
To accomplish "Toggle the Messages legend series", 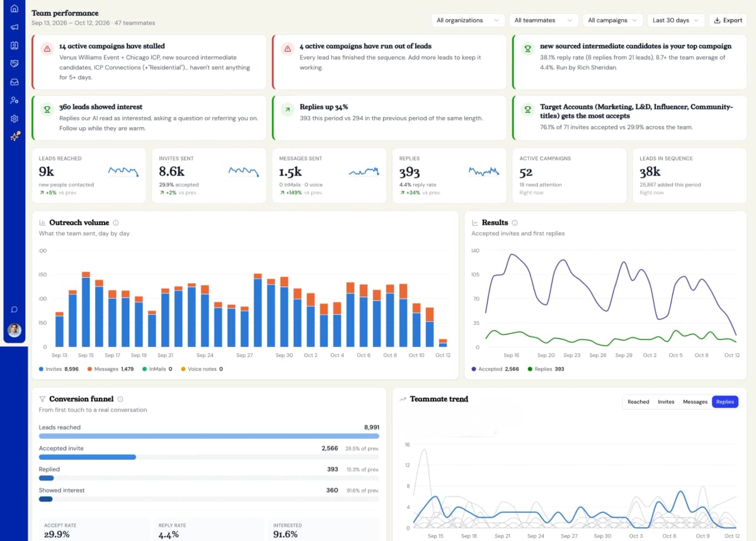I will click(x=111, y=369).
